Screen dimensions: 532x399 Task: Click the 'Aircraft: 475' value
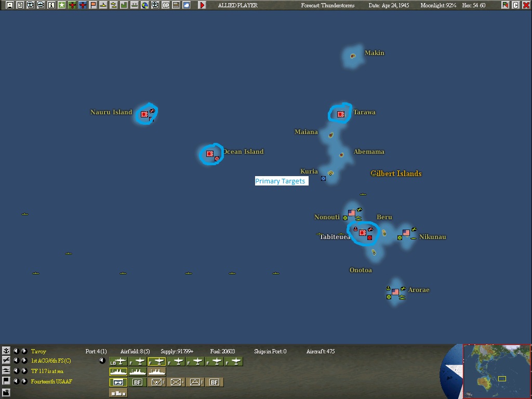coord(320,351)
